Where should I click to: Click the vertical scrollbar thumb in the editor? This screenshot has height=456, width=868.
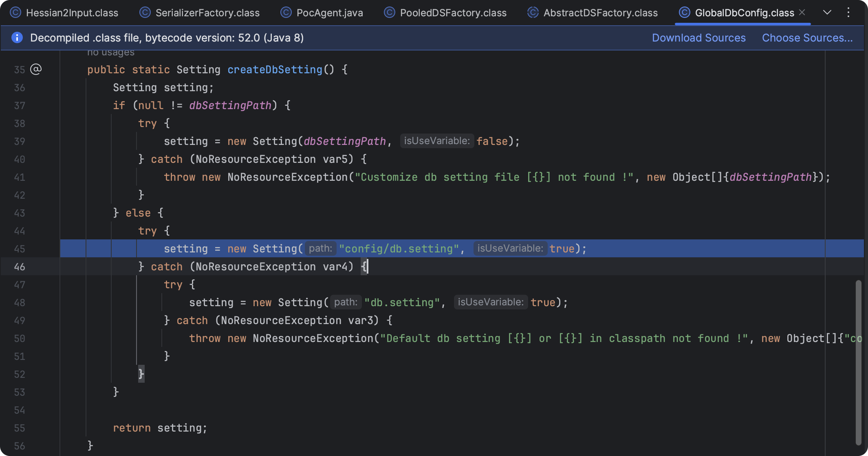coord(858,362)
